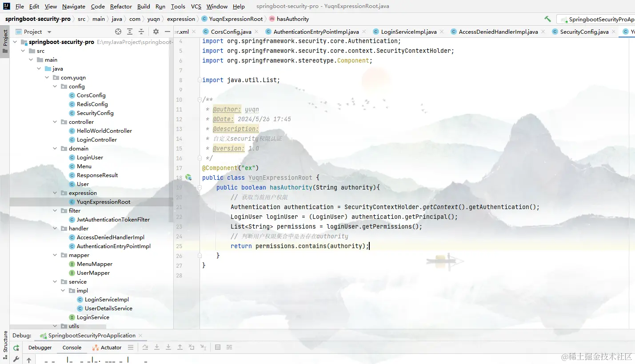Viewport: 635px width, 364px height.
Task: Click the console layout lines icon beside Actuator
Action: point(131,348)
